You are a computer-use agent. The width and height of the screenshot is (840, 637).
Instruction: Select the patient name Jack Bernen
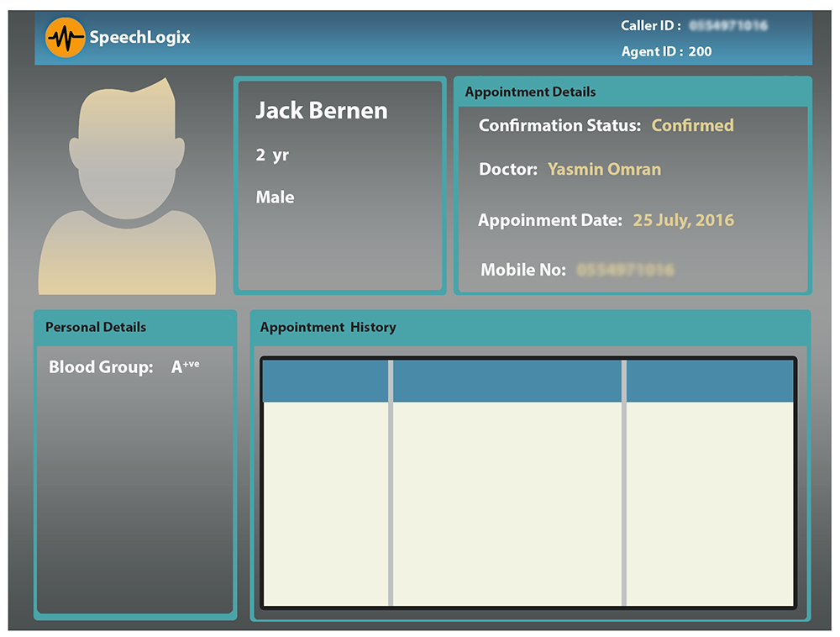[x=321, y=111]
